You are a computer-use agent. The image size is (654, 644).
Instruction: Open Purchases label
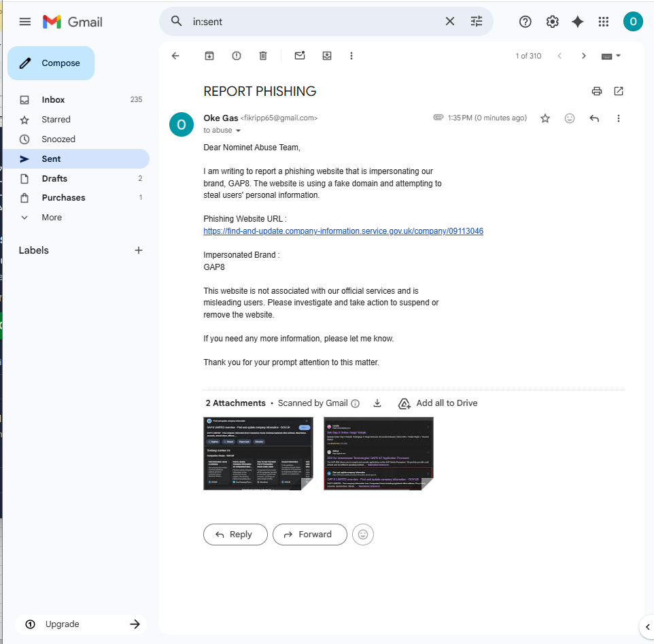coord(76,198)
